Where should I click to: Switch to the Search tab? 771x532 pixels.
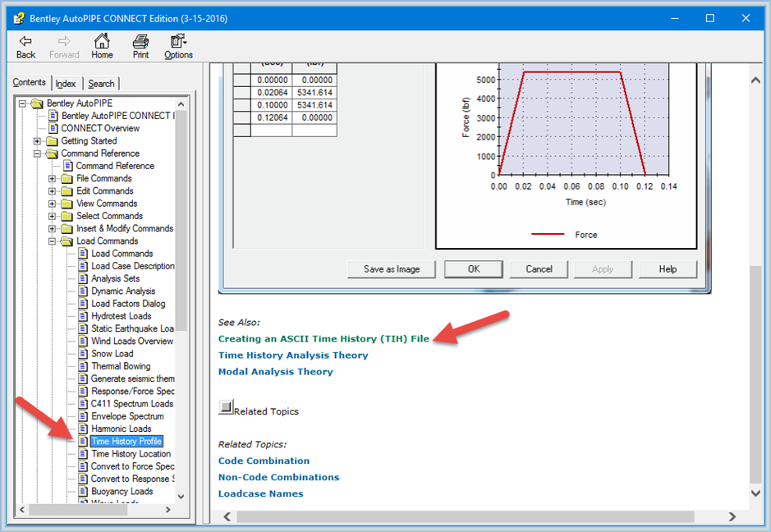[101, 84]
